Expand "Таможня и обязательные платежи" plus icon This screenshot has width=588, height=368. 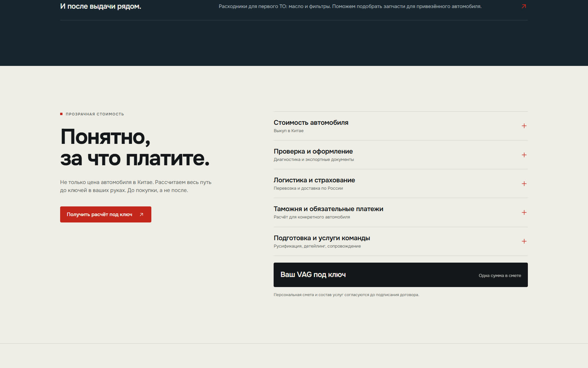[x=524, y=212]
